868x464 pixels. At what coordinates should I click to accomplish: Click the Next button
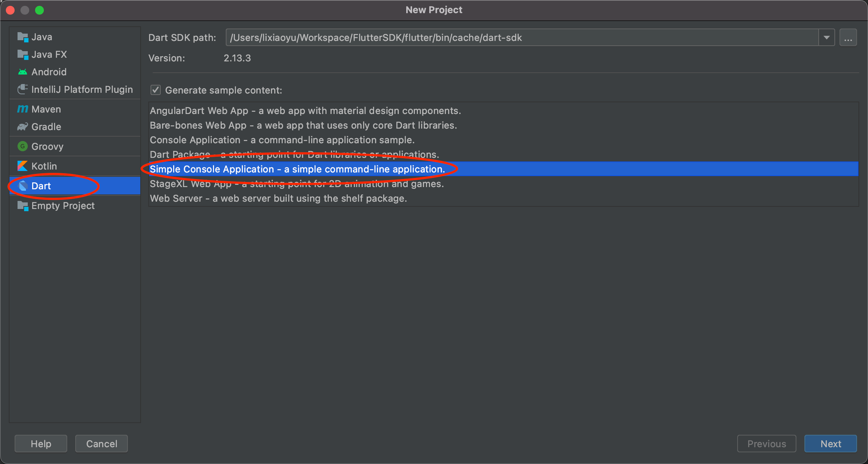[x=831, y=444]
